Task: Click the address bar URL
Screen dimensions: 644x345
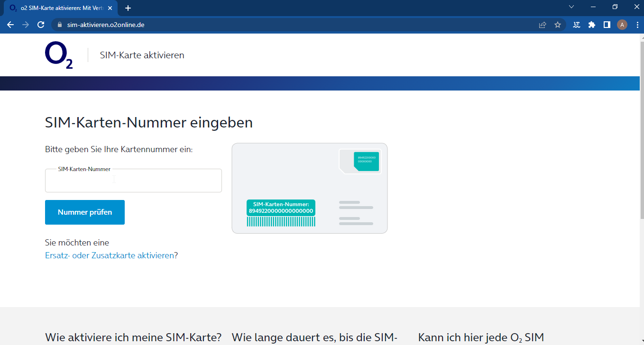Action: click(106, 25)
